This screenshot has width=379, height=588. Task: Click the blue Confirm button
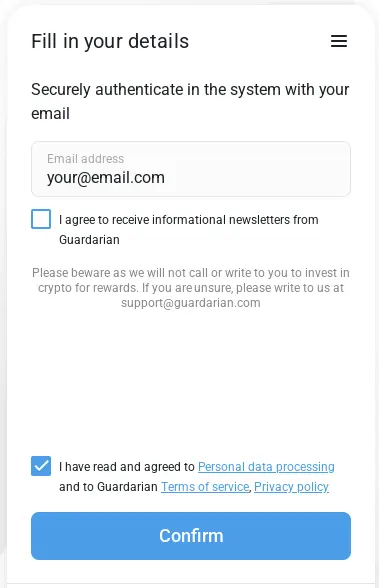click(191, 536)
